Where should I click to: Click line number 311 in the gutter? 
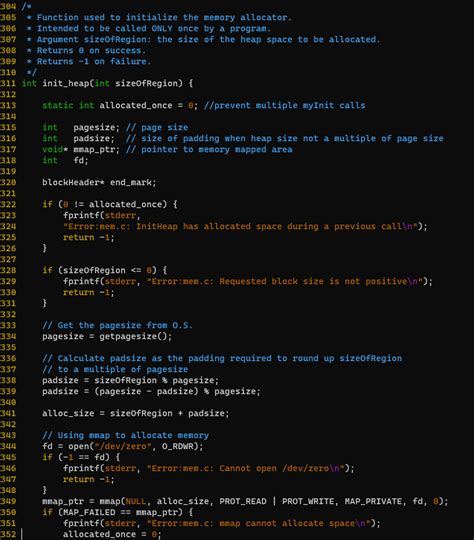tap(8, 83)
